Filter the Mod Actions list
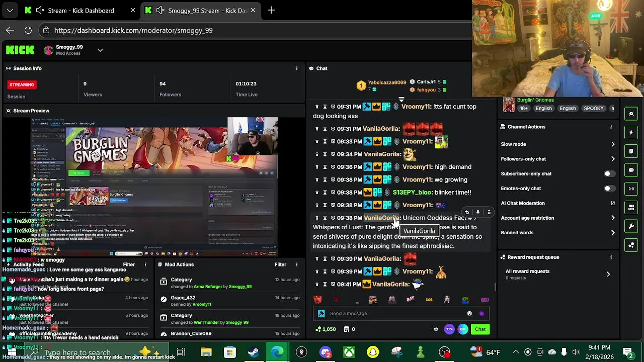Screen dimensions: 644x362 pyautogui.click(x=280, y=264)
